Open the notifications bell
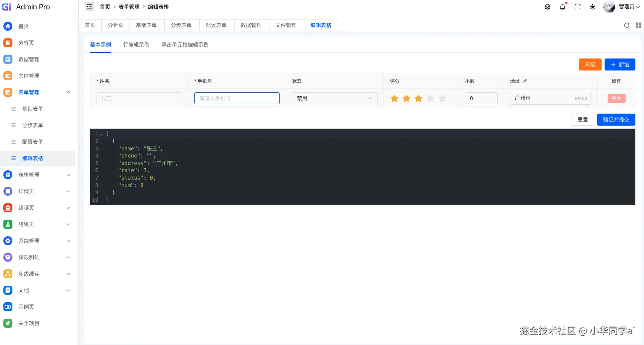Screen dimensions: 644x345 pos(563,7)
